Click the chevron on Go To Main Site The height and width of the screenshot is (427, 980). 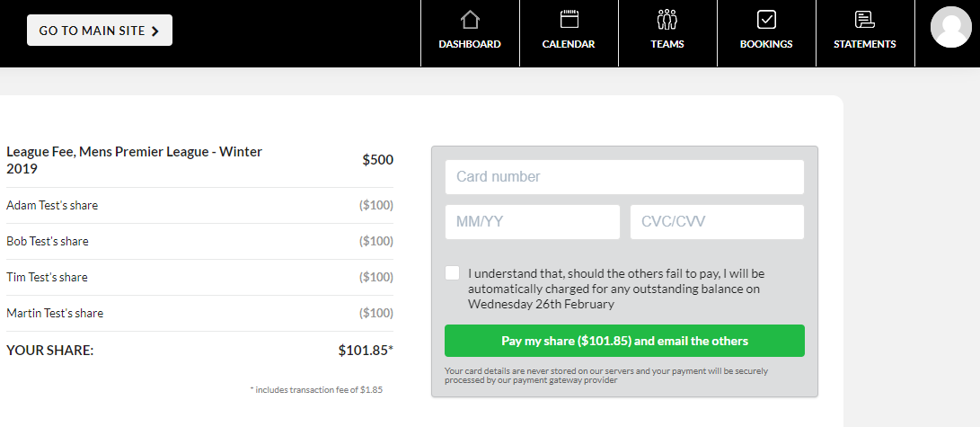155,31
